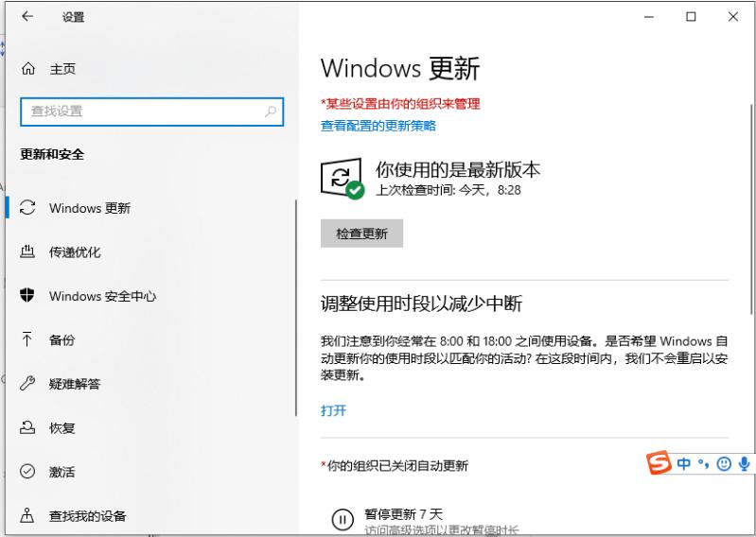This screenshot has width=756, height=537.
Task: Maximize the 设置 window
Action: click(691, 17)
